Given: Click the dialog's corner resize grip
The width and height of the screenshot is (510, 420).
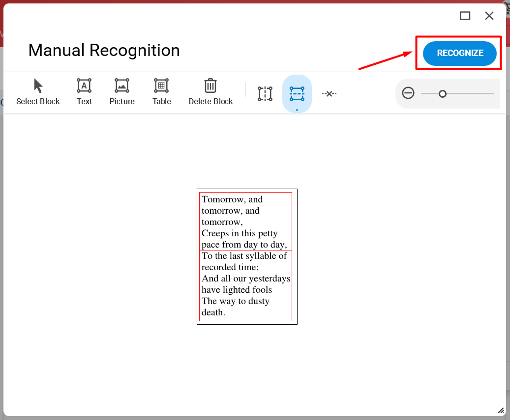Looking at the screenshot, I should 501,411.
